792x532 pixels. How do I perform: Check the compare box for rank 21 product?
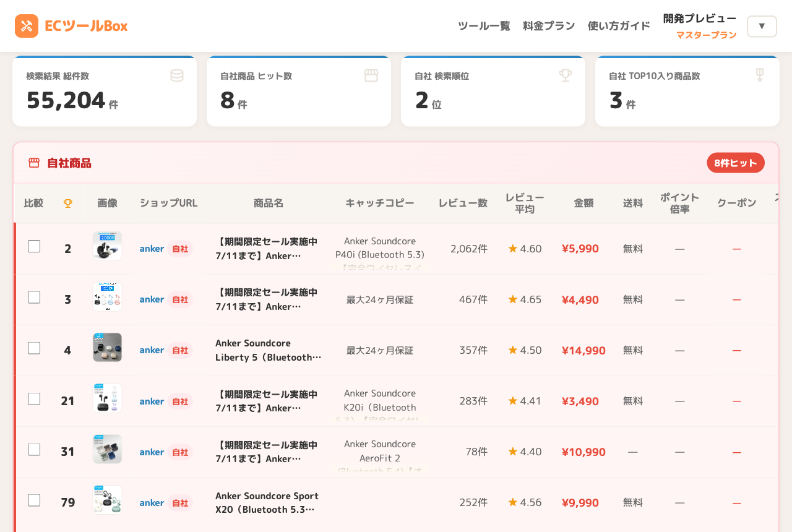(x=34, y=398)
